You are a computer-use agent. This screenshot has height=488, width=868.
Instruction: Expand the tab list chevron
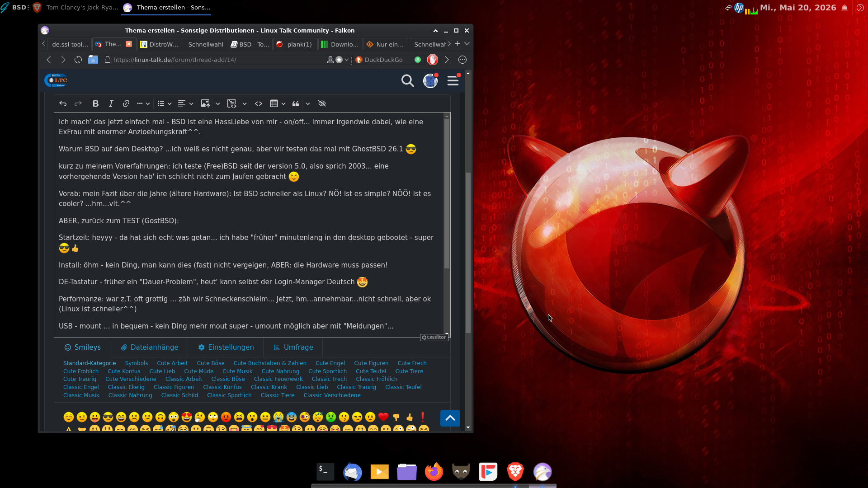[467, 44]
